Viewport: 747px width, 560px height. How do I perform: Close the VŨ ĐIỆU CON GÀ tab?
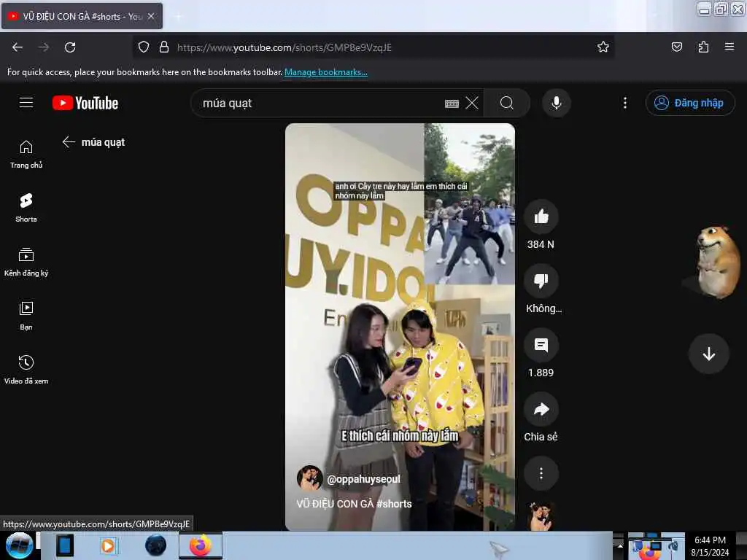(x=151, y=16)
